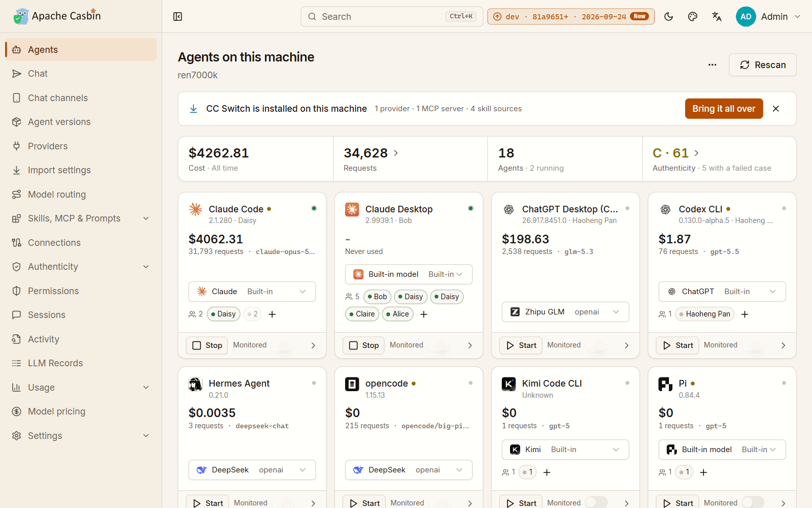Expand the Authenticity sidebar section
This screenshot has height=508, width=812.
pos(81,267)
